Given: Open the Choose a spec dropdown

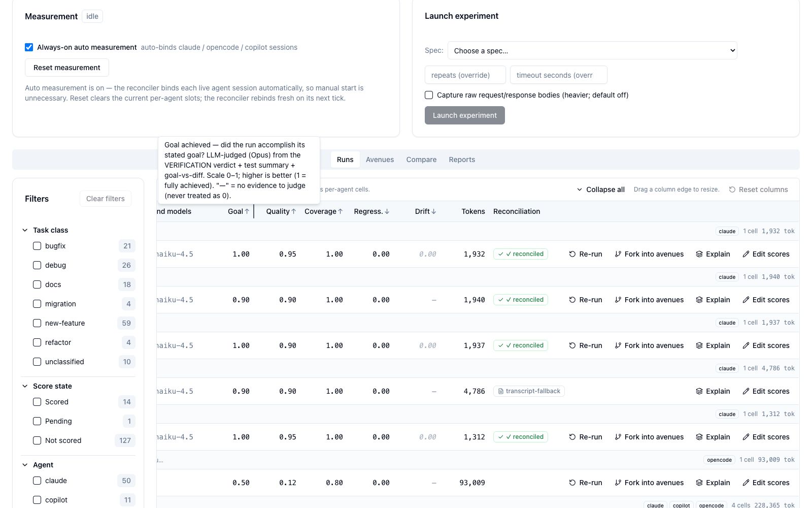Looking at the screenshot, I should click(592, 50).
